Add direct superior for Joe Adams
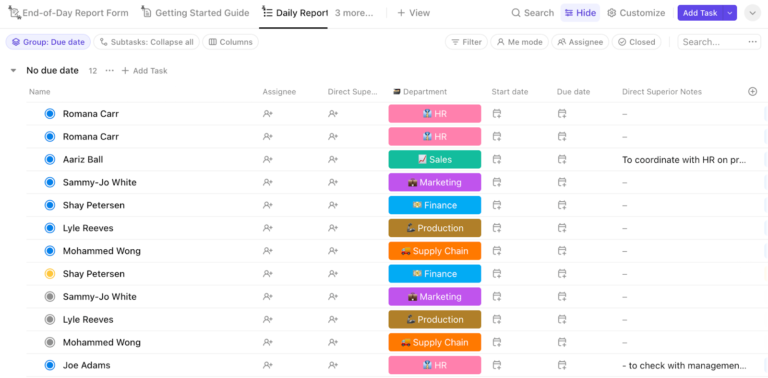Viewport: 768px width, 378px height. (333, 365)
